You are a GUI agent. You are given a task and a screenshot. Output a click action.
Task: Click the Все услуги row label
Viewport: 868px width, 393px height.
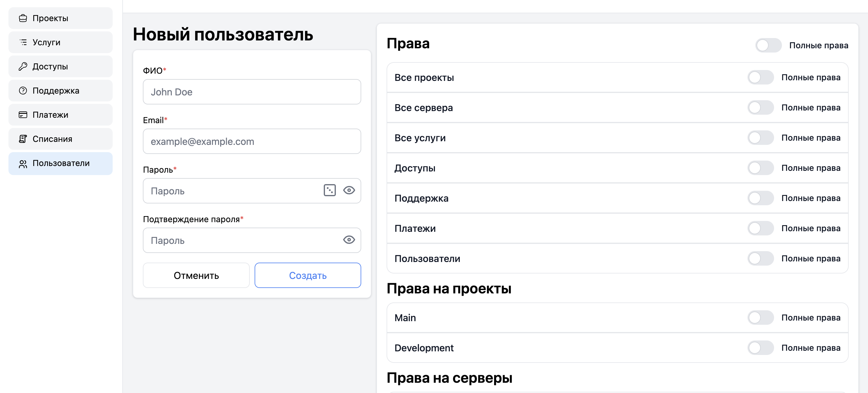pyautogui.click(x=420, y=138)
